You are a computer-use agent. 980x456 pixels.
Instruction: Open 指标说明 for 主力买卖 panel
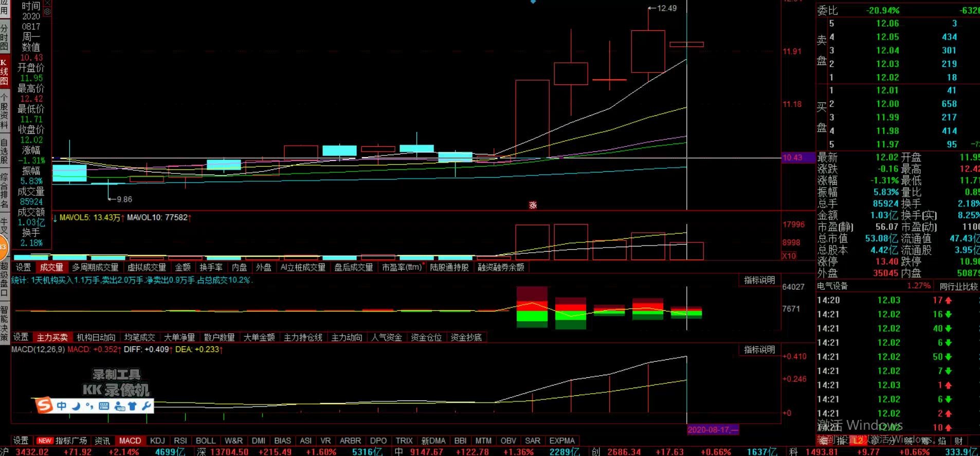(x=759, y=280)
